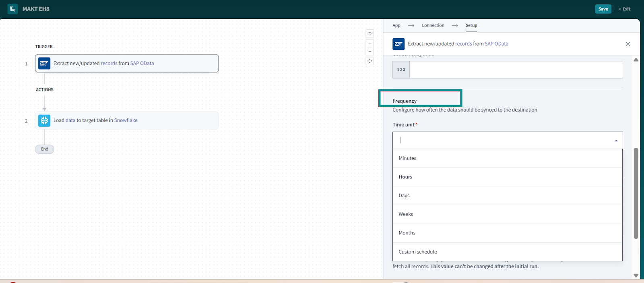Exit the recipe editor
This screenshot has height=283, width=644.
pyautogui.click(x=624, y=9)
